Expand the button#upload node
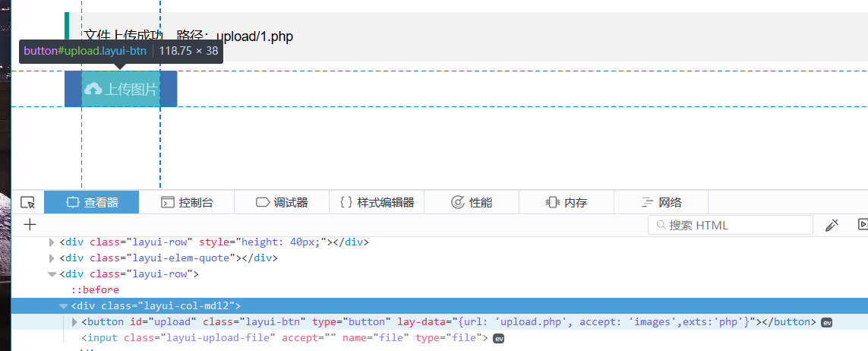 click(x=75, y=322)
